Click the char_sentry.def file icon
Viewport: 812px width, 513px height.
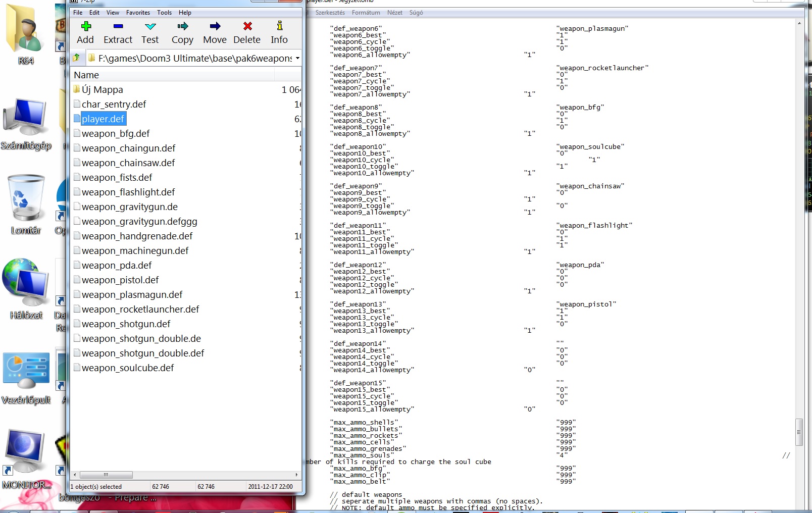(x=77, y=104)
